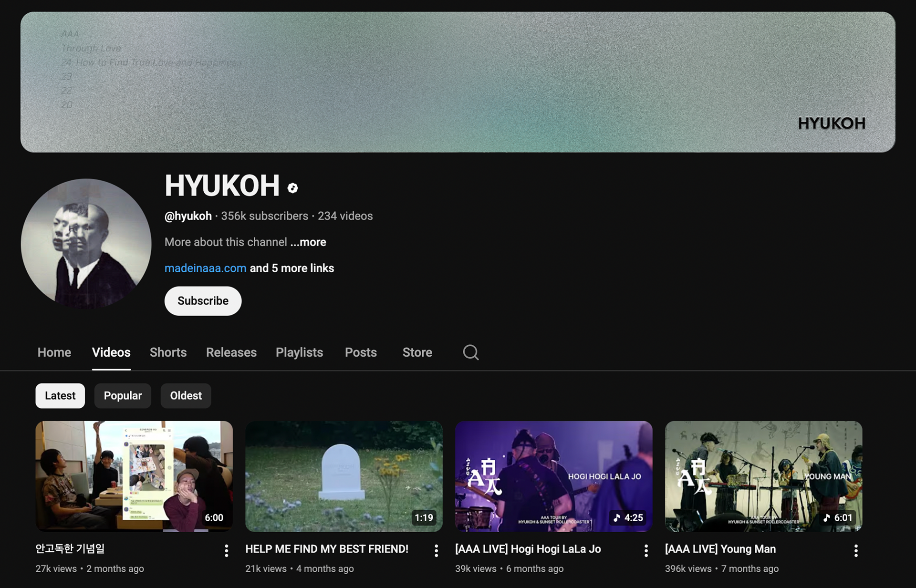
Task: Play the HELP ME FIND MY BEST FRIEND thumbnail
Action: point(343,476)
